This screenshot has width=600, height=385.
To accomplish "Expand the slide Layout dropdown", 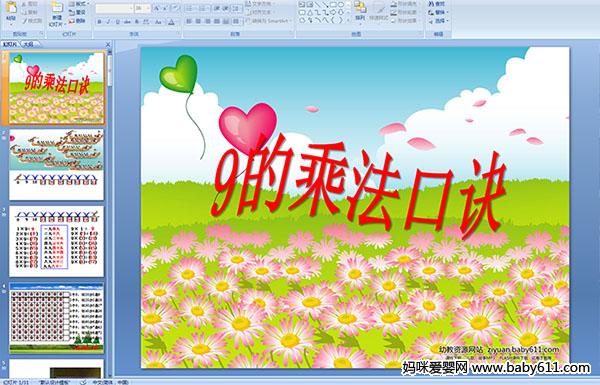I will (x=78, y=4).
